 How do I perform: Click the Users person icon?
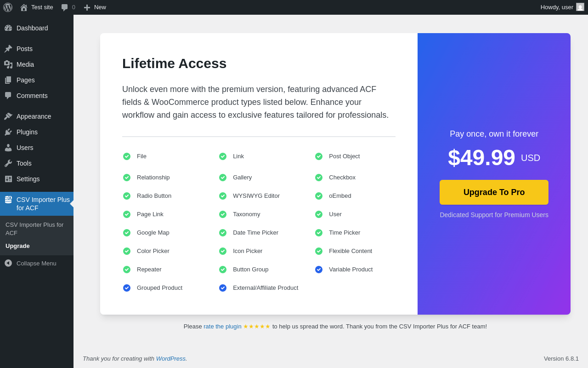point(8,148)
